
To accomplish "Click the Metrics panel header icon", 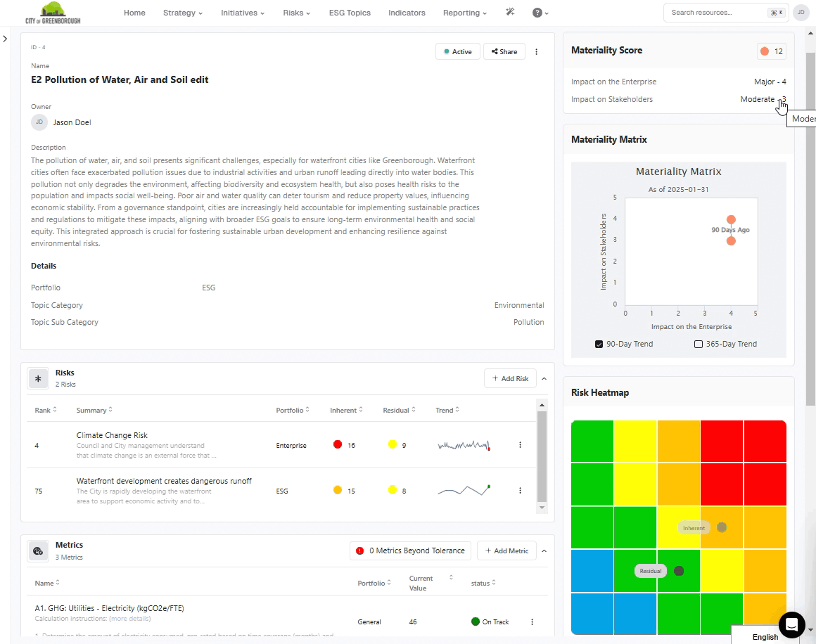I will 38,550.
